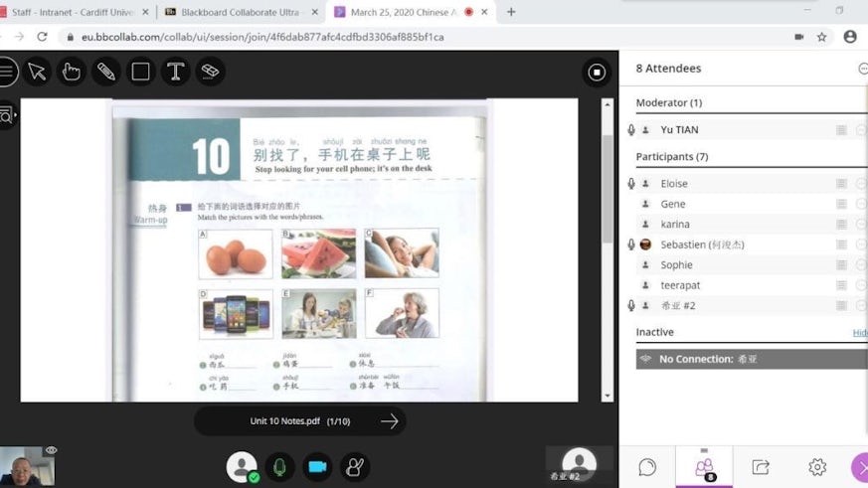868x488 pixels.
Task: Open the Chat panel tab
Action: pos(647,466)
